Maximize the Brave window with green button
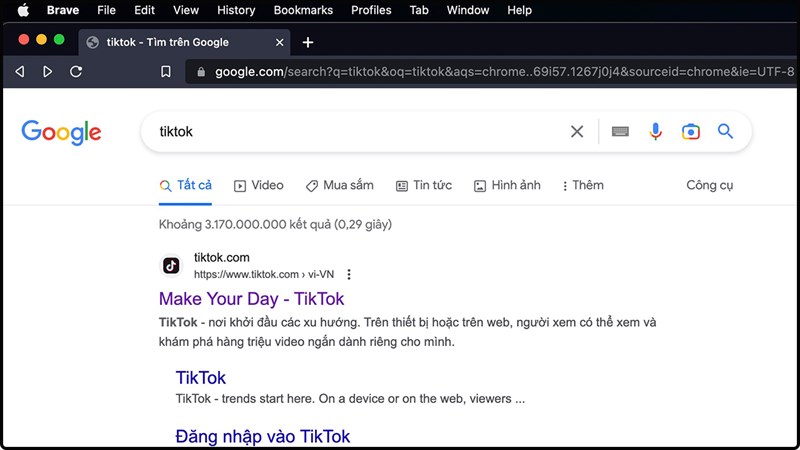The height and width of the screenshot is (450, 800). [x=59, y=40]
